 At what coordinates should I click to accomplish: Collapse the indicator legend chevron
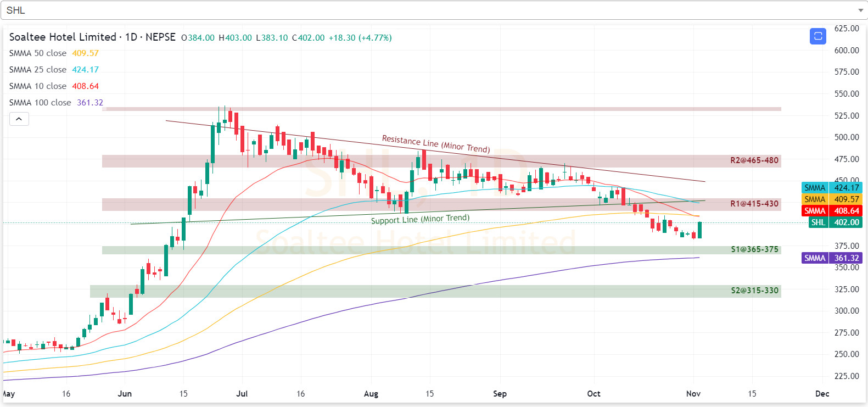click(19, 119)
